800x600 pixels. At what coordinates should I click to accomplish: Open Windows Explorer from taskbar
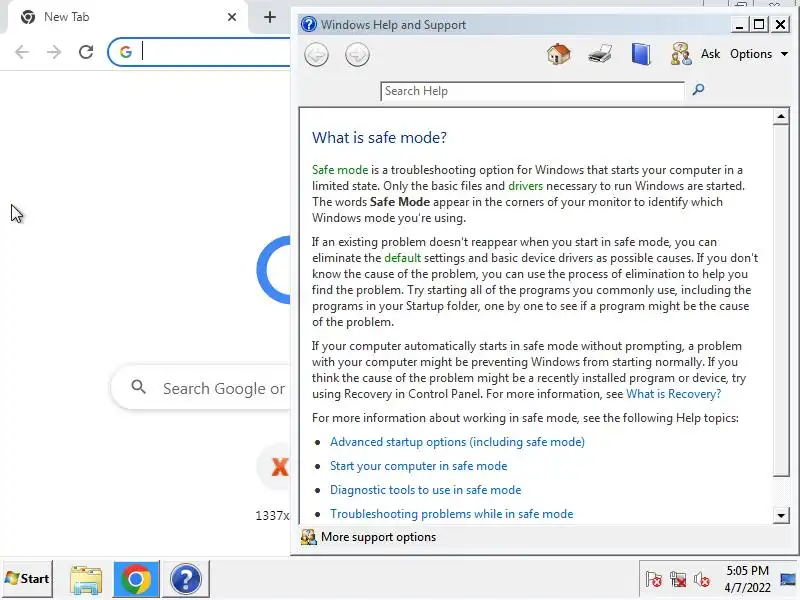click(86, 579)
